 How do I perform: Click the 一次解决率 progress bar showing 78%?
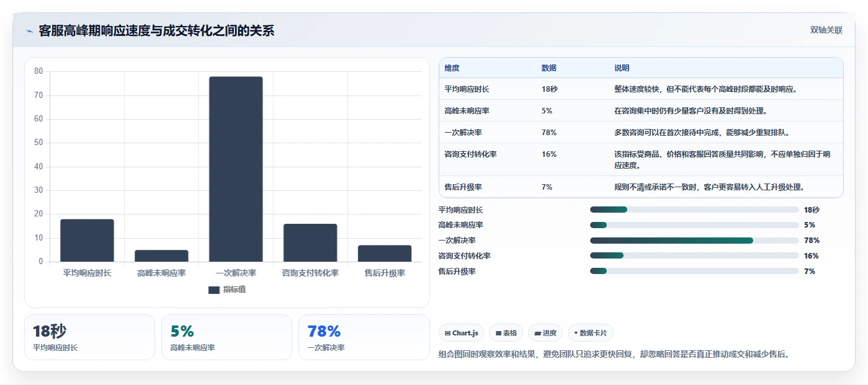coord(694,241)
